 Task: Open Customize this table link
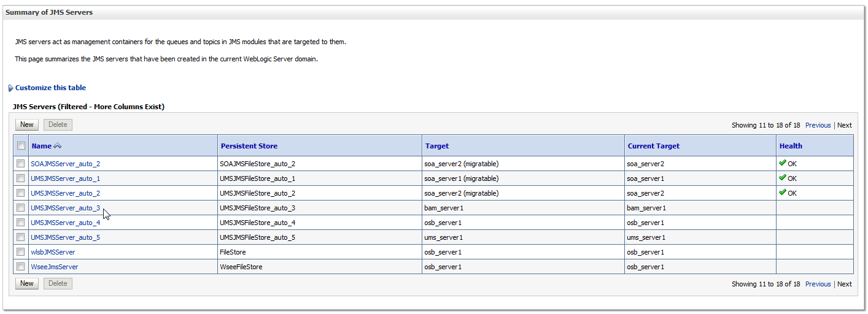(x=50, y=88)
